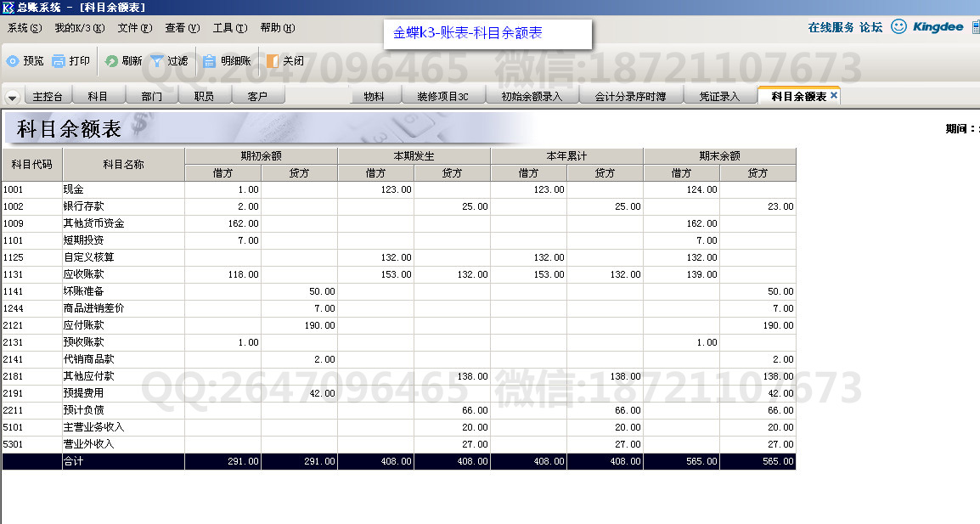Screen dimensions: 980x524
Task: Open the Detail Ledger (明细账) icon
Action: pos(209,61)
